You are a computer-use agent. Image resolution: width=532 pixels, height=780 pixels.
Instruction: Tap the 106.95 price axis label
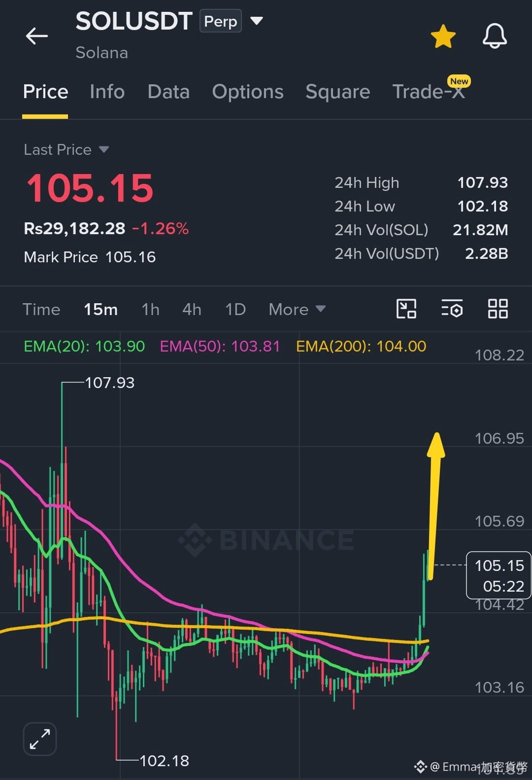(499, 438)
